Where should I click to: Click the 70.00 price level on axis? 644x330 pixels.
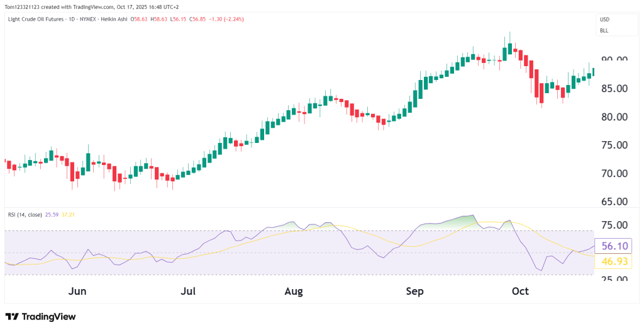click(x=614, y=174)
